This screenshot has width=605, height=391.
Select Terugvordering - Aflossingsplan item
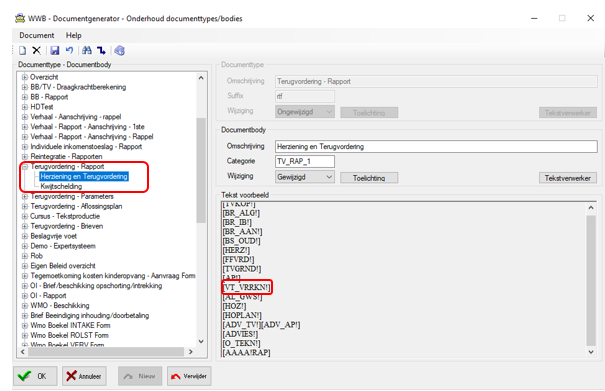point(76,207)
